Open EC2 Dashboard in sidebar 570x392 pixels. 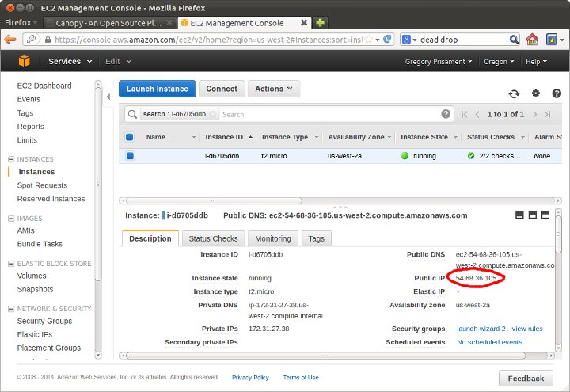pos(44,86)
